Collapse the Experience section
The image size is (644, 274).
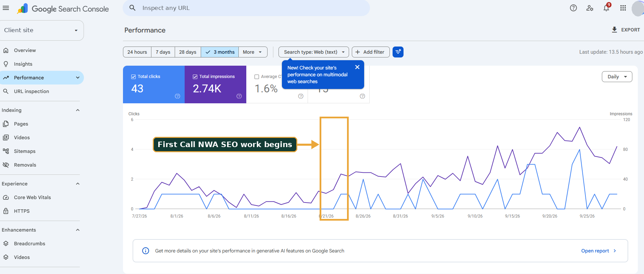[78, 184]
